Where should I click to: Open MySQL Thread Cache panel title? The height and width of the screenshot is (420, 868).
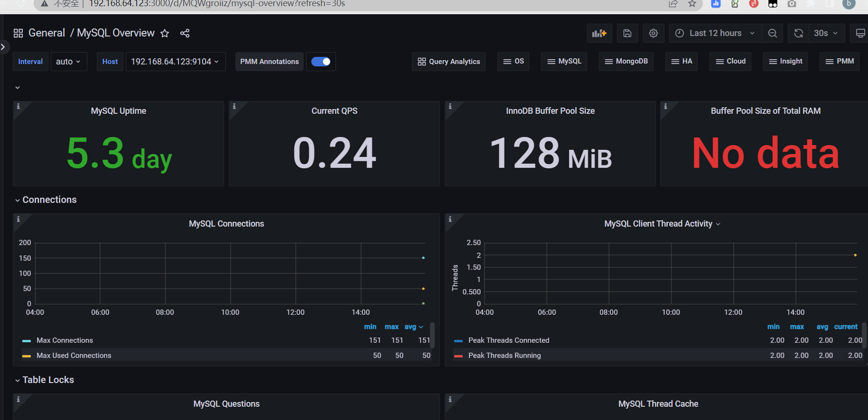click(658, 404)
